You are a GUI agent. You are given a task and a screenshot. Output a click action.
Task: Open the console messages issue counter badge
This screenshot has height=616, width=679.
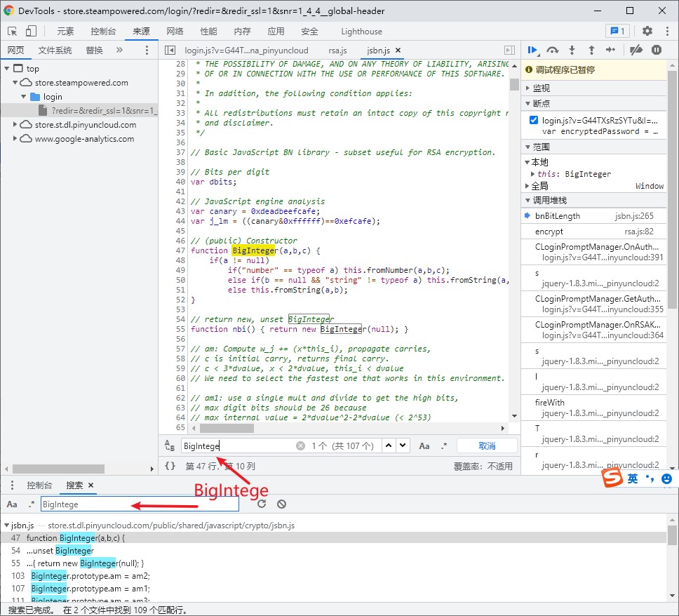617,31
